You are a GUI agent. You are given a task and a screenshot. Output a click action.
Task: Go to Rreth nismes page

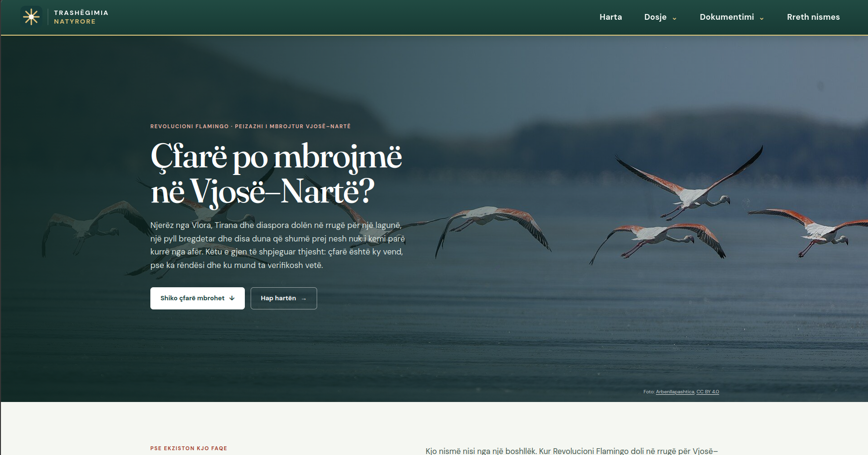(813, 17)
